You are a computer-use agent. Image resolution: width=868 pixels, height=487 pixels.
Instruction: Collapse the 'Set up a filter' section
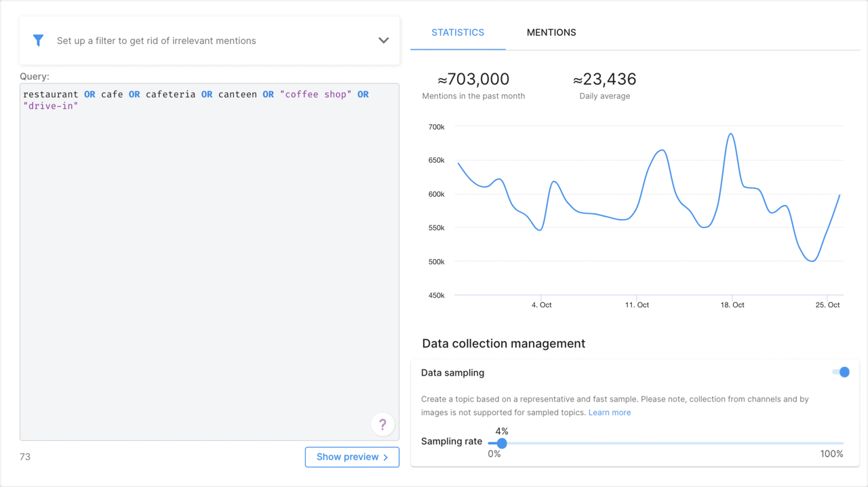pyautogui.click(x=383, y=40)
